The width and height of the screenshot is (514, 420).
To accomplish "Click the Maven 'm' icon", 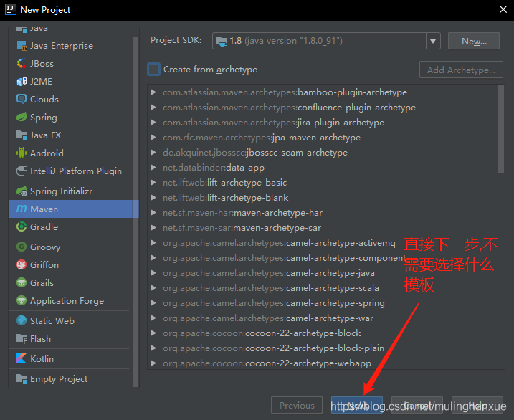I will 22,209.
